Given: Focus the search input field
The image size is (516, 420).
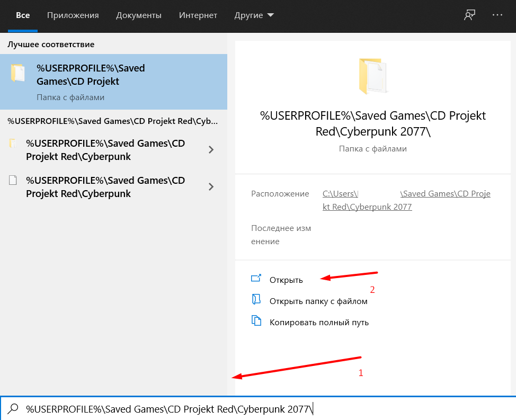Looking at the screenshot, I should [258, 408].
